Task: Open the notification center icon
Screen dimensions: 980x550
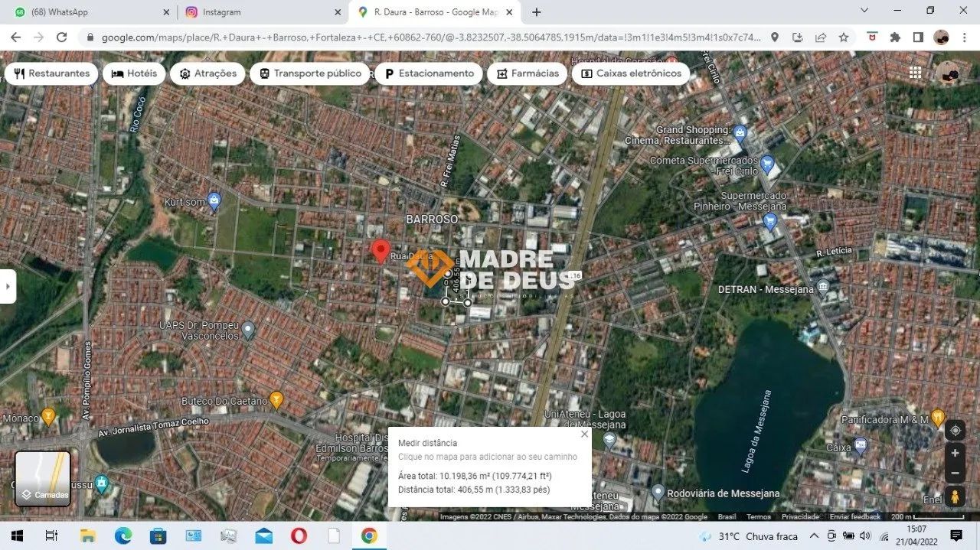Action: click(x=956, y=535)
